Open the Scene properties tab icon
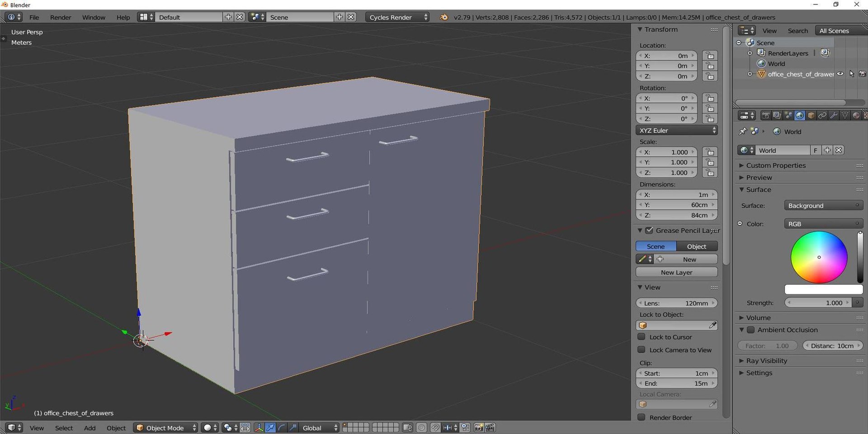Screen dimensions: 868x434 788,116
